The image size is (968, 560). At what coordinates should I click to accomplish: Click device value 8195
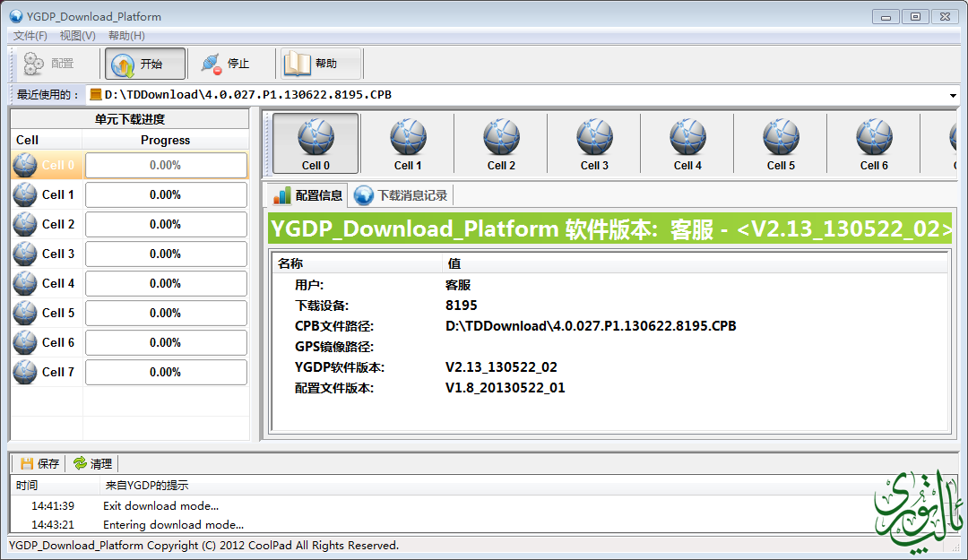pos(462,306)
